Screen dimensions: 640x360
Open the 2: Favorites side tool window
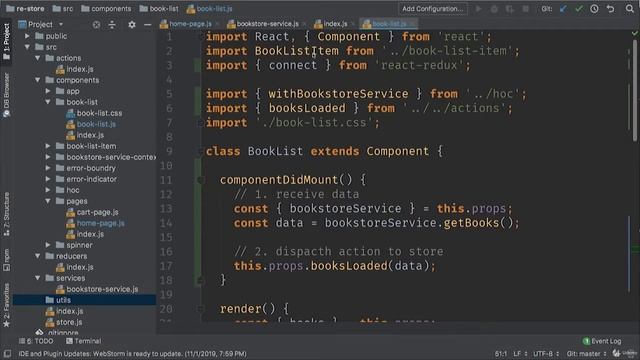(6, 305)
